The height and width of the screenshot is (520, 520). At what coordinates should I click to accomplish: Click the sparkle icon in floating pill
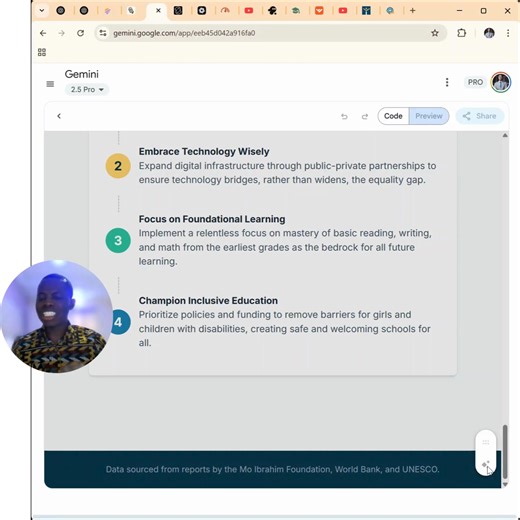pyautogui.click(x=486, y=464)
